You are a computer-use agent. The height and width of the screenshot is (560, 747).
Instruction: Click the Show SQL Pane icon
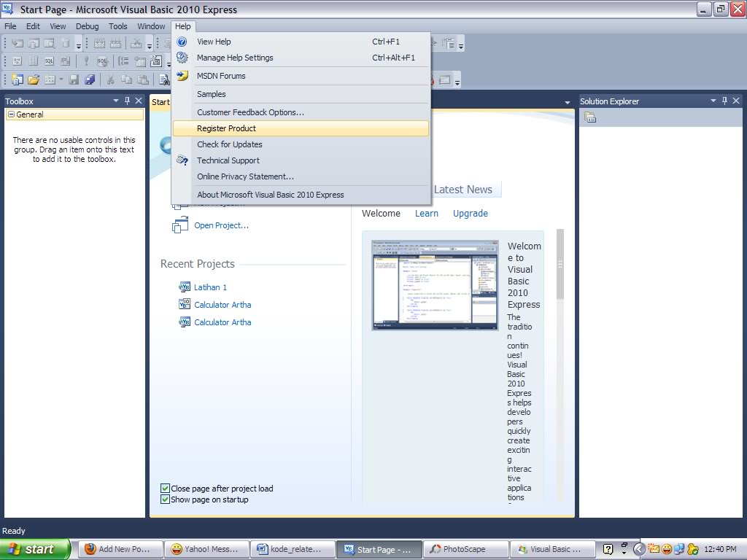coord(49,61)
